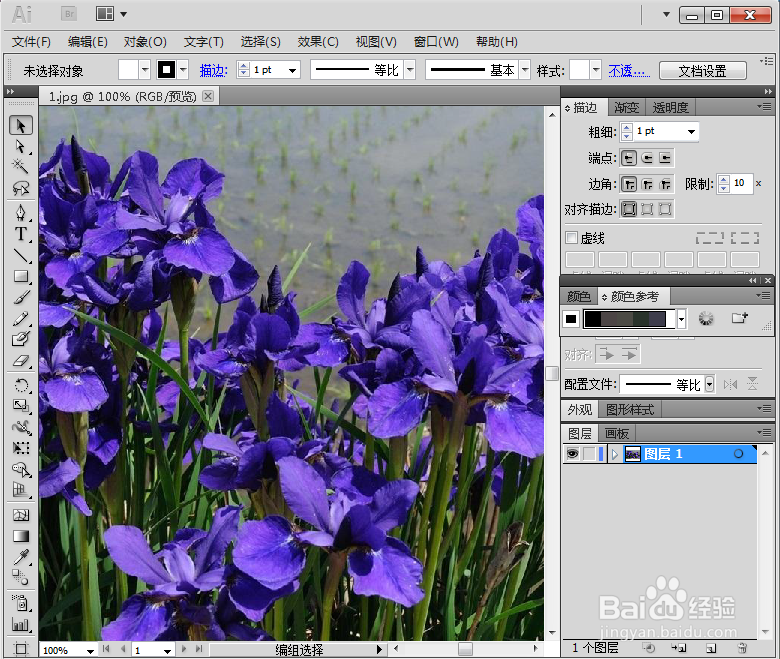
Task: Select the Type tool
Action: tap(21, 234)
